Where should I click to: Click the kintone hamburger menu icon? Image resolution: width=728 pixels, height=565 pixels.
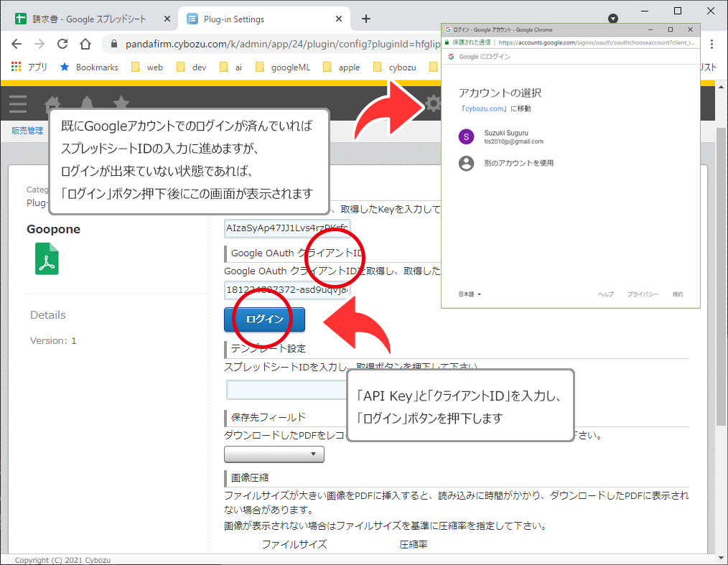tap(18, 104)
